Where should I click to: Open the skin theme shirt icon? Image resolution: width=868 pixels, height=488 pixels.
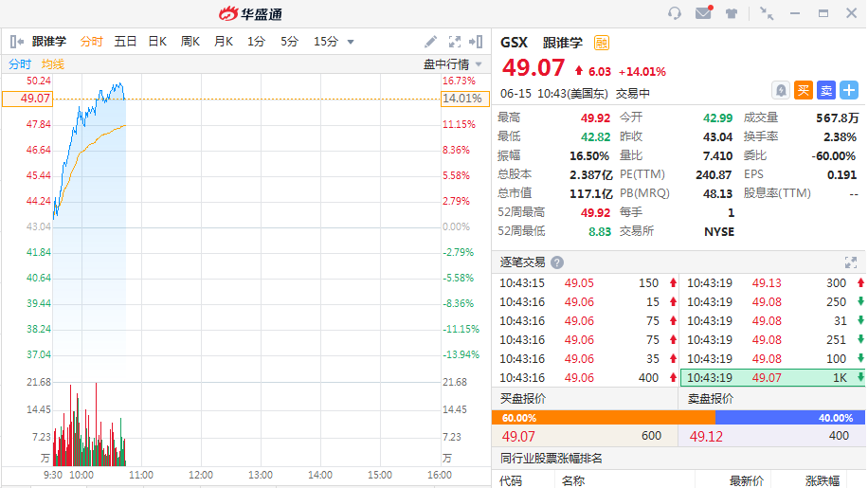732,13
